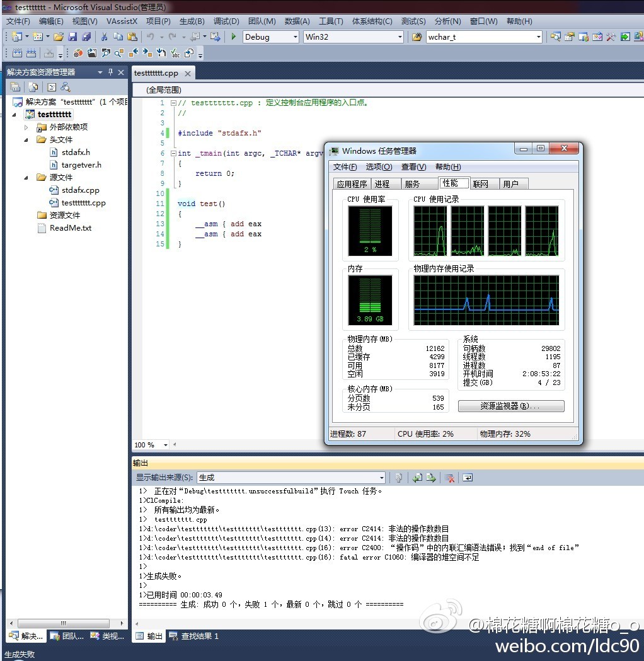Screen dimensions: 644x661
Task: Click the 资源监视器(R)... button
Action: pyautogui.click(x=511, y=406)
